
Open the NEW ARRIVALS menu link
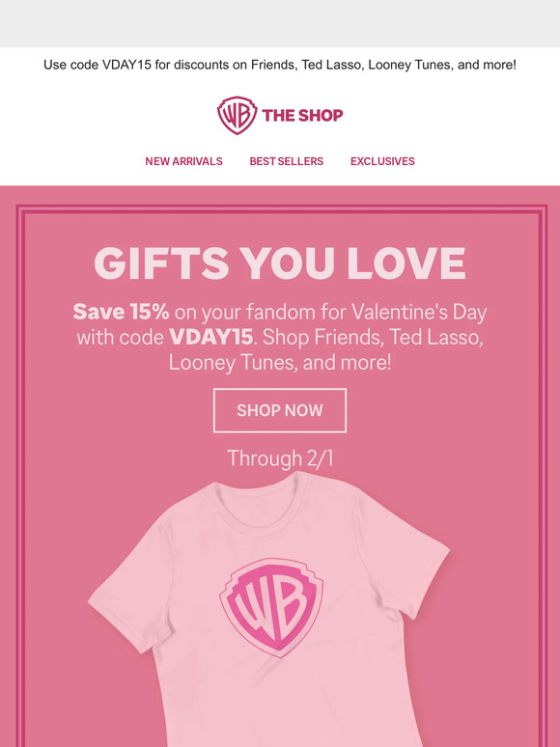tap(183, 161)
